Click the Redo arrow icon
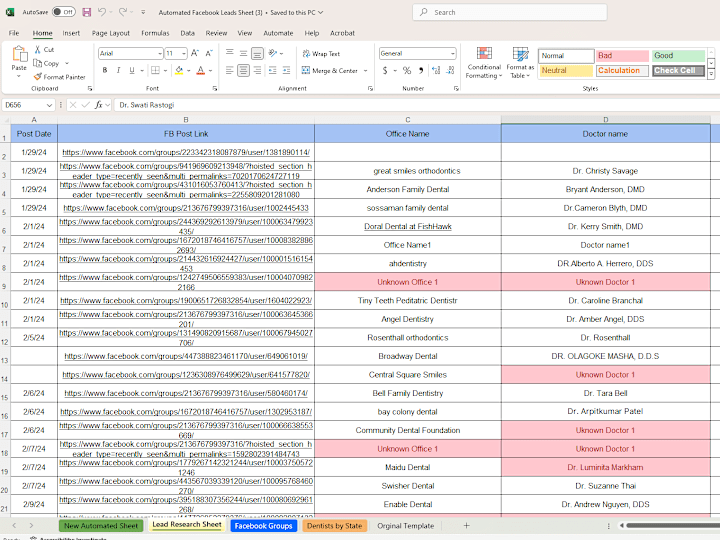 point(123,12)
